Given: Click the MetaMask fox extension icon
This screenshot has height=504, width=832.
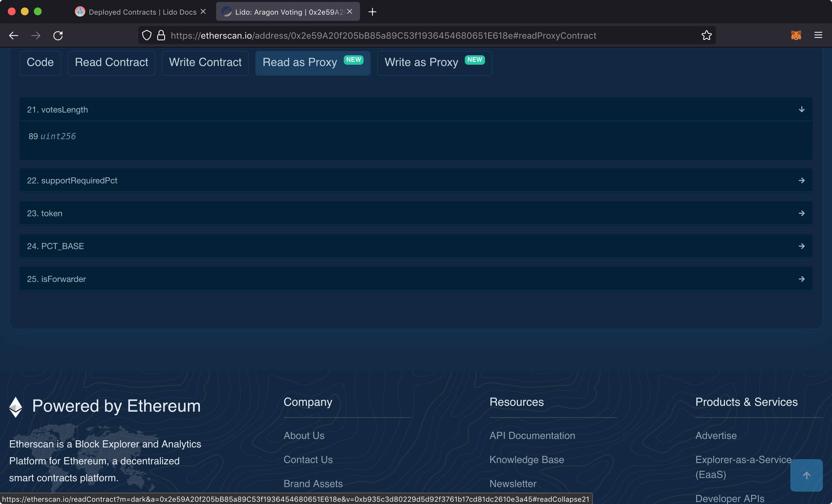Looking at the screenshot, I should click(796, 35).
